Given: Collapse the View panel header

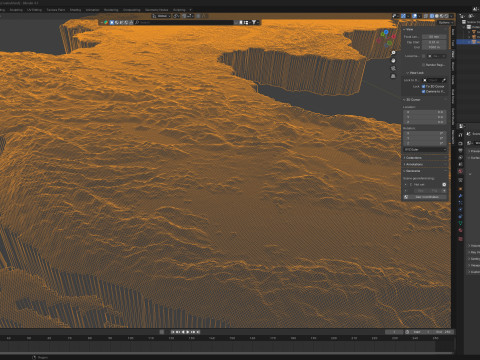Looking at the screenshot, I should 425,29.
